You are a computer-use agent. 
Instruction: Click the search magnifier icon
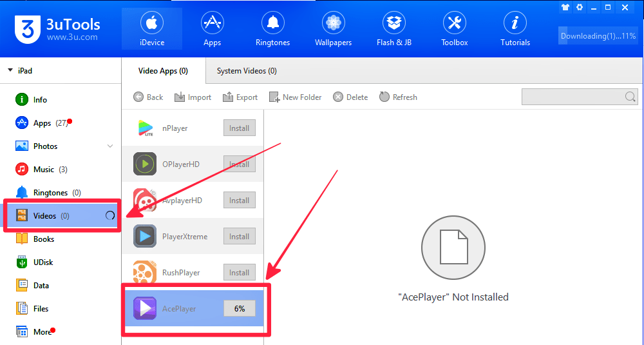[630, 97]
